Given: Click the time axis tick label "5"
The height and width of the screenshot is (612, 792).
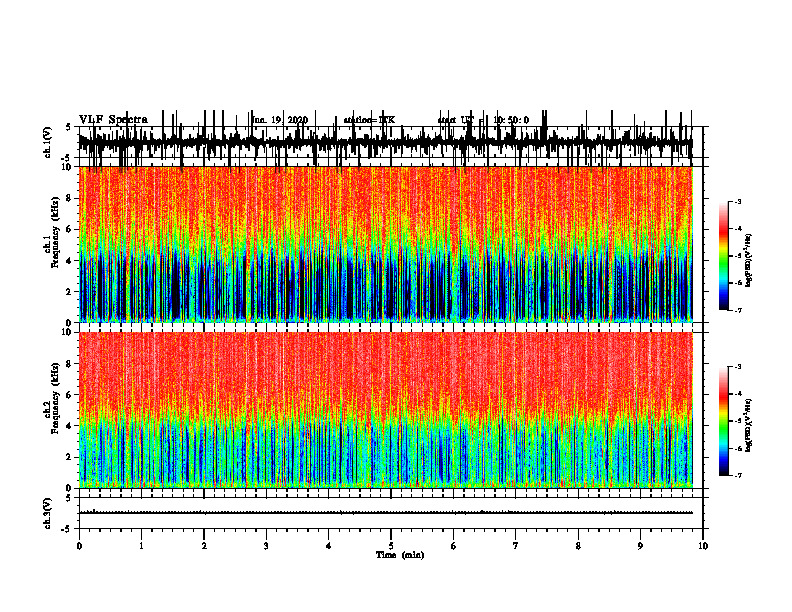Looking at the screenshot, I should tap(391, 546).
